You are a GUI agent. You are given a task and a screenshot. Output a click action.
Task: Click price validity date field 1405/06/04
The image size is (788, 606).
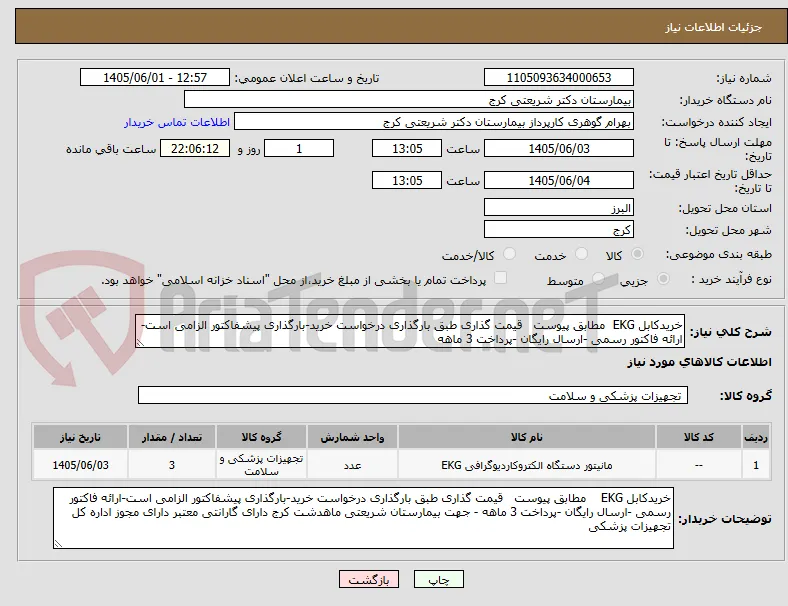(558, 180)
